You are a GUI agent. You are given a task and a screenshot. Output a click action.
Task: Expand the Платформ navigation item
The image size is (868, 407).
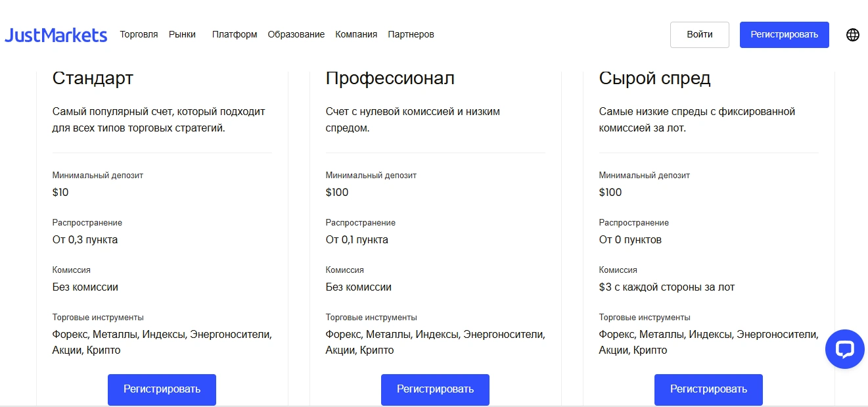235,34
